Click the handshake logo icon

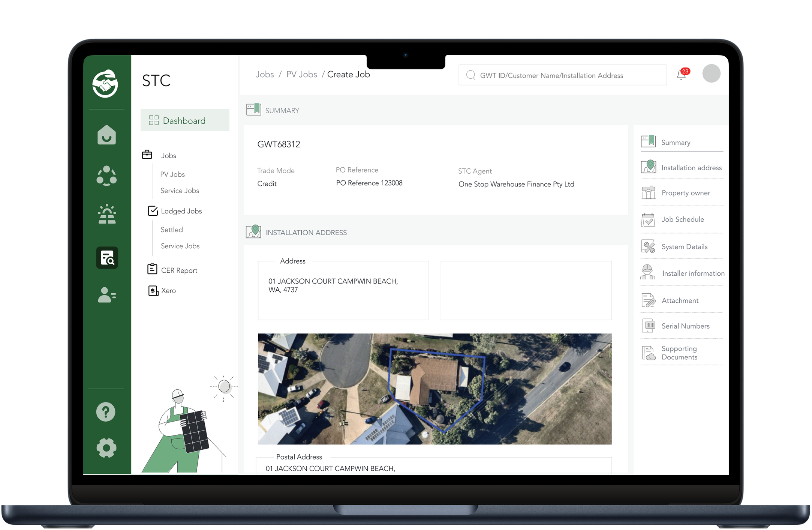point(105,84)
